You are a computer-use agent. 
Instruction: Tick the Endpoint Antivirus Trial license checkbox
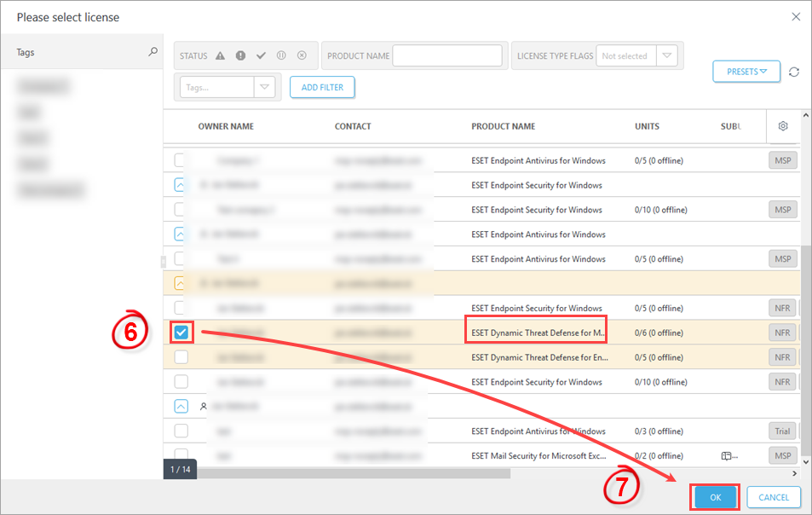click(181, 431)
